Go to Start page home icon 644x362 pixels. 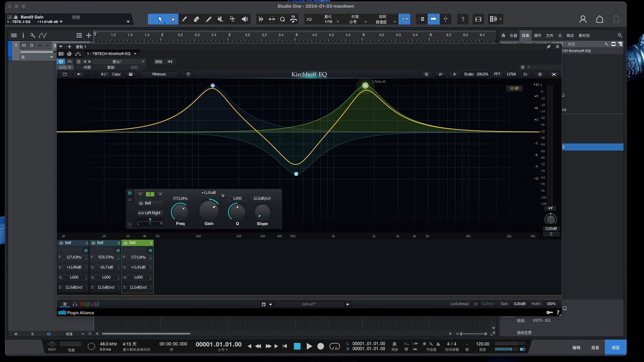600,19
